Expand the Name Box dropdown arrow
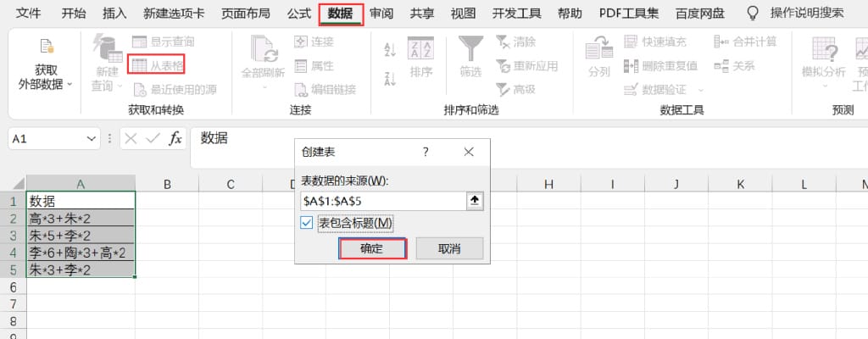Screen dimensions: 868x339 (x=92, y=139)
